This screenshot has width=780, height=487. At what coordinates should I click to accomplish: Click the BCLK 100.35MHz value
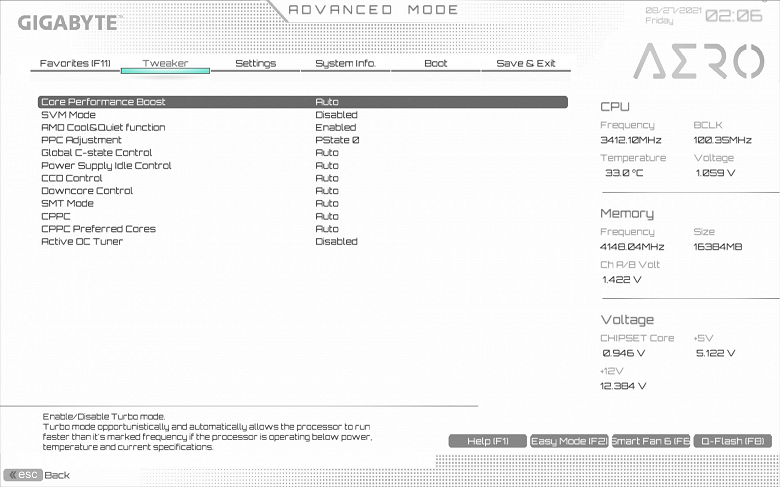pos(722,140)
